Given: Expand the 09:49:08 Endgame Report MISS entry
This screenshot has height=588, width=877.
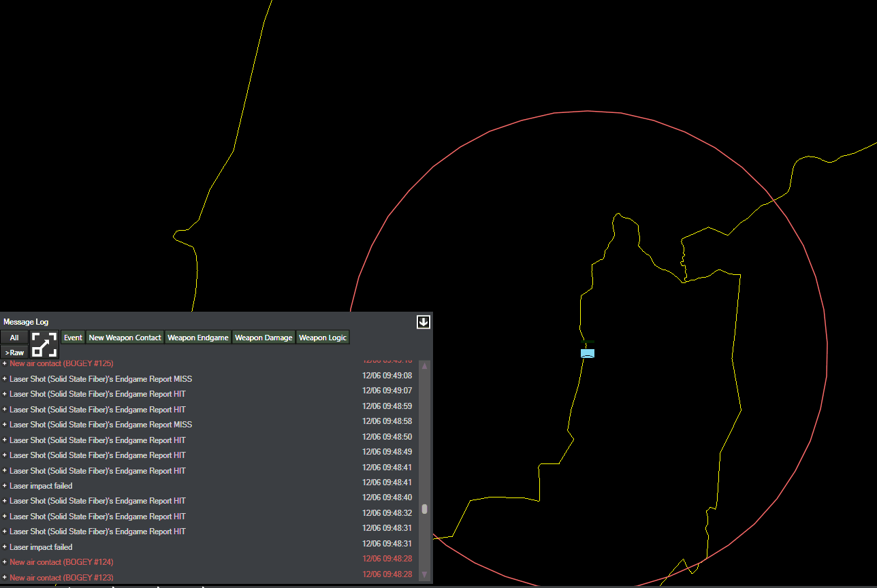Looking at the screenshot, I should tap(5, 378).
